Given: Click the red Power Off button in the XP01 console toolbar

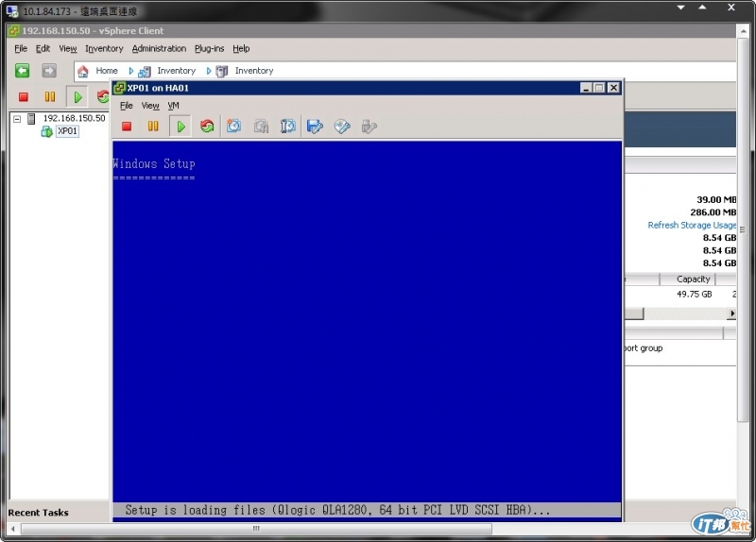Looking at the screenshot, I should tap(127, 127).
